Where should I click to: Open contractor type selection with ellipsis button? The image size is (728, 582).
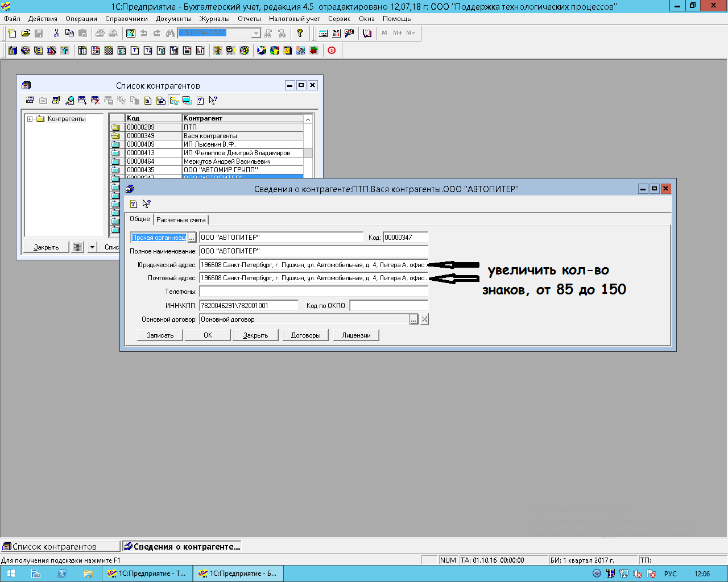click(x=192, y=238)
